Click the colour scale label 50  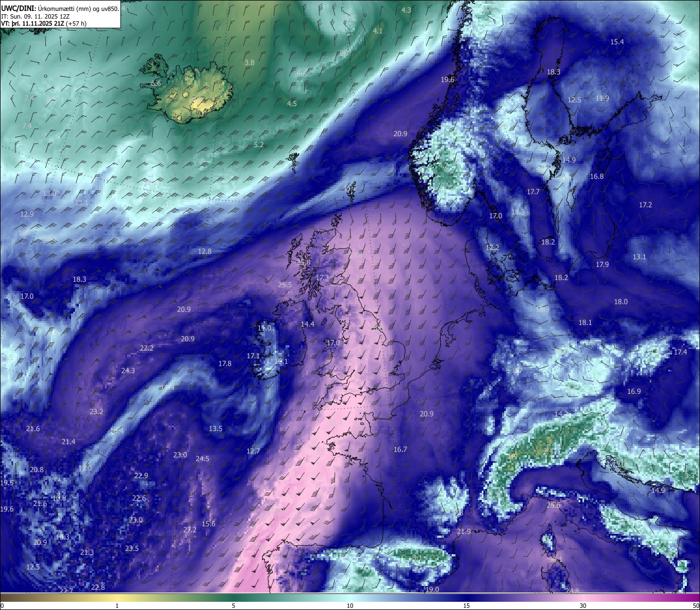pyautogui.click(x=695, y=606)
